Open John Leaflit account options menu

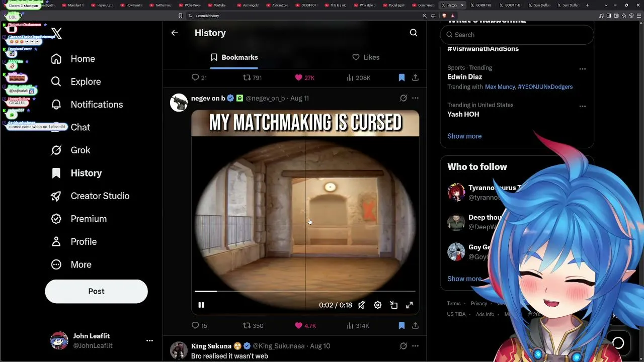149,341
